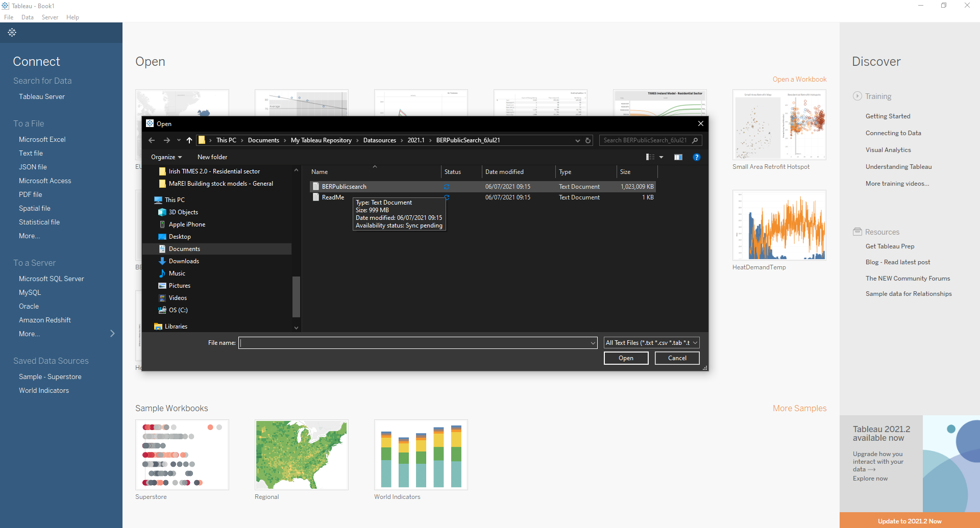Connect to Microsoft Excel file

42,139
